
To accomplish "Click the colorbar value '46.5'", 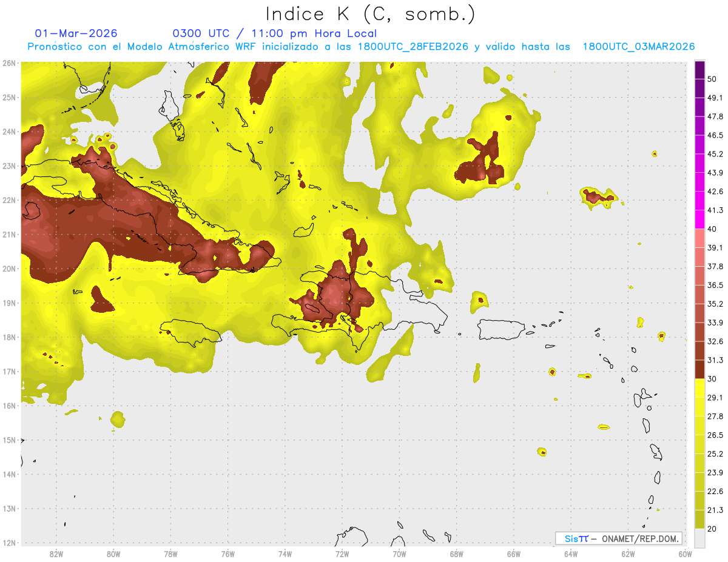I will [x=715, y=135].
